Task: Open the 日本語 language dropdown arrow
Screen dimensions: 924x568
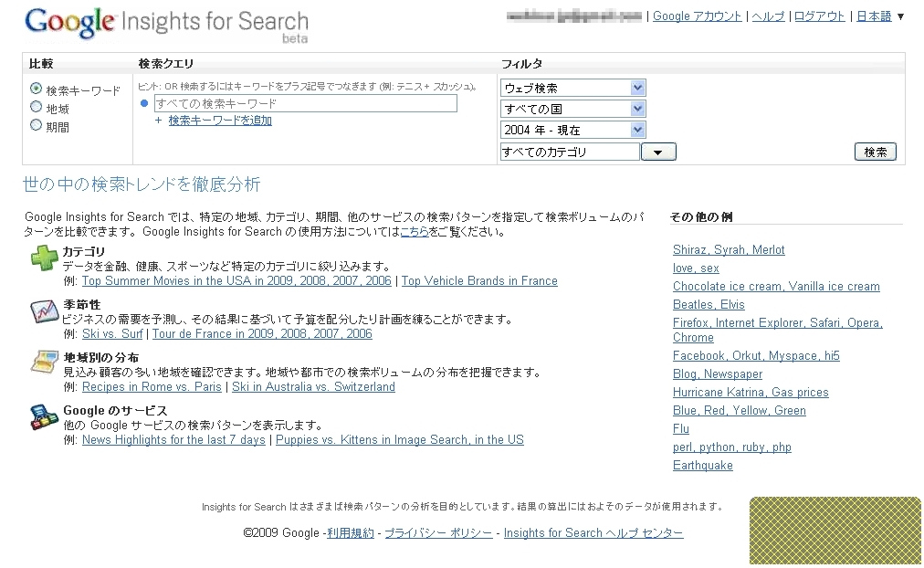Action: point(900,17)
